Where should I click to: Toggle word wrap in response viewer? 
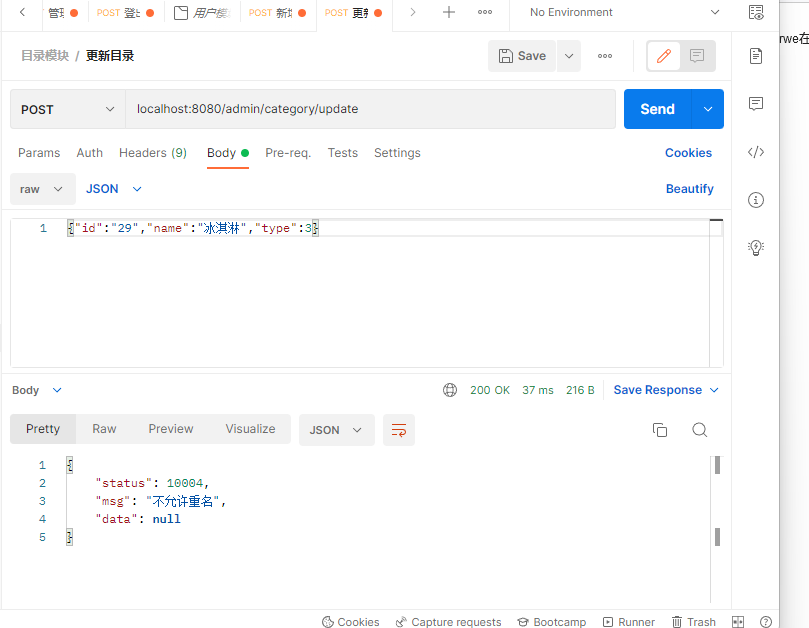(x=399, y=430)
